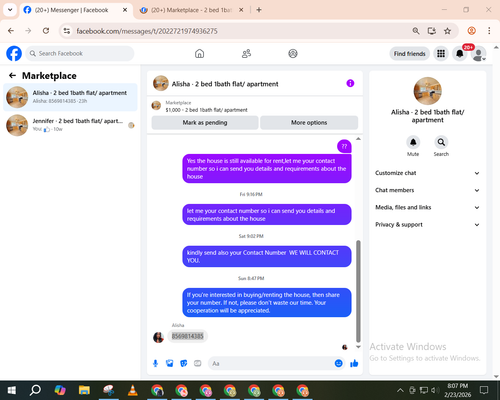Open conversation information purple icon
500x400 pixels.
click(350, 83)
